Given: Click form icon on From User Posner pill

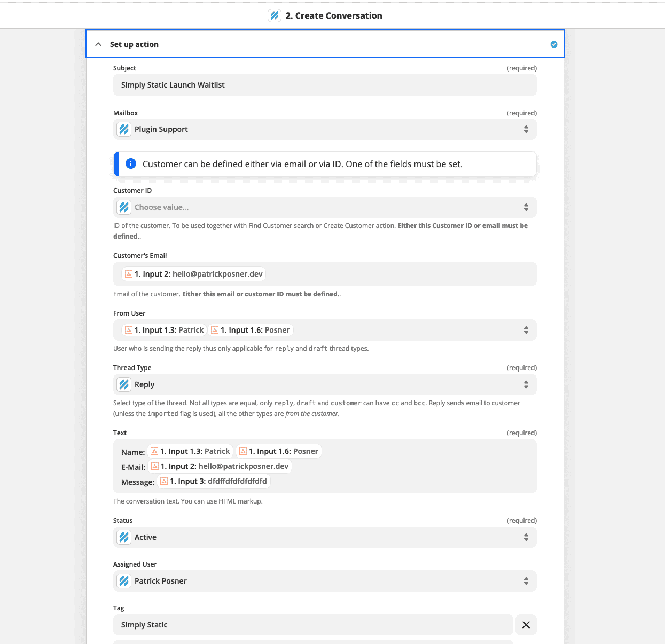Looking at the screenshot, I should pyautogui.click(x=215, y=330).
